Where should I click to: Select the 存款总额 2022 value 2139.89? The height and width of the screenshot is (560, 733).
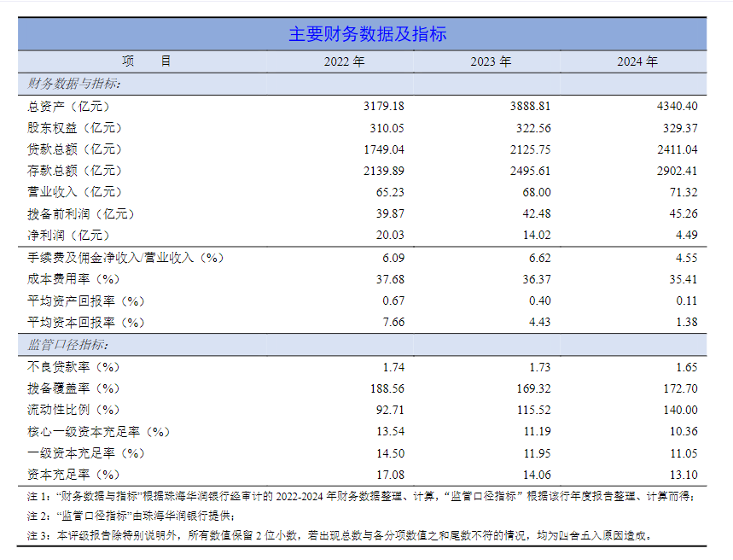tap(382, 170)
